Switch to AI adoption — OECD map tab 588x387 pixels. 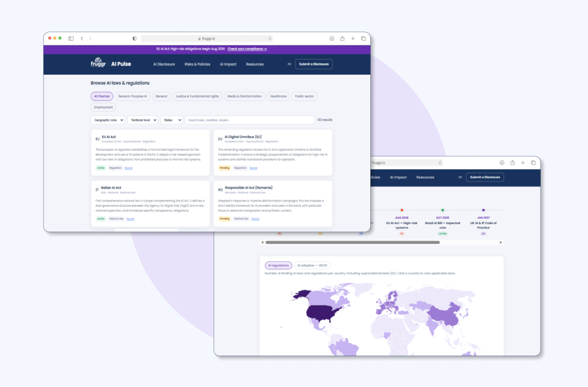click(312, 265)
